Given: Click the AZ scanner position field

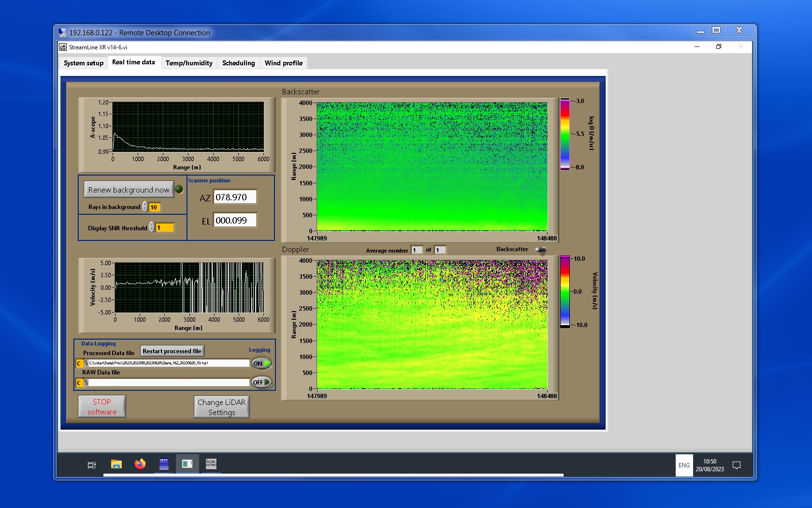Looking at the screenshot, I should (235, 197).
